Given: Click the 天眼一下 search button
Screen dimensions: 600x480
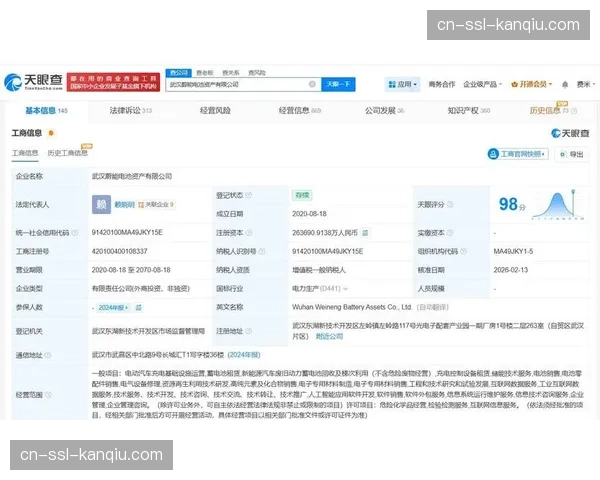Looking at the screenshot, I should 338,84.
